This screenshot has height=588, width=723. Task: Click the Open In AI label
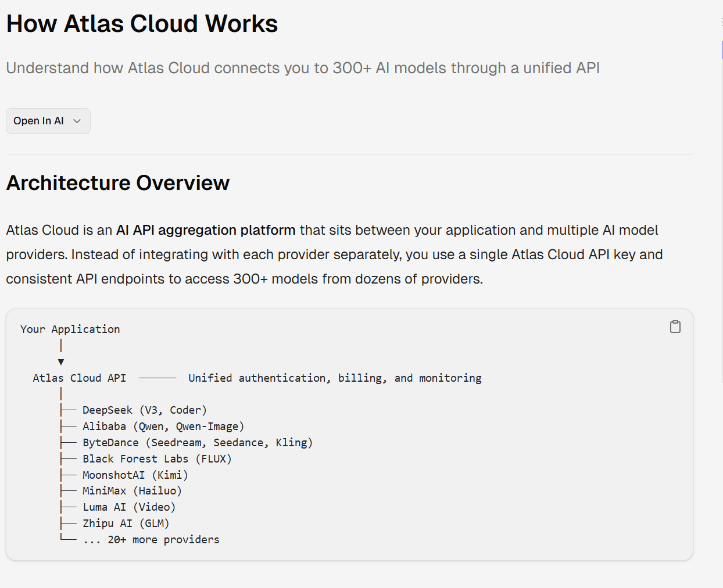coord(38,121)
